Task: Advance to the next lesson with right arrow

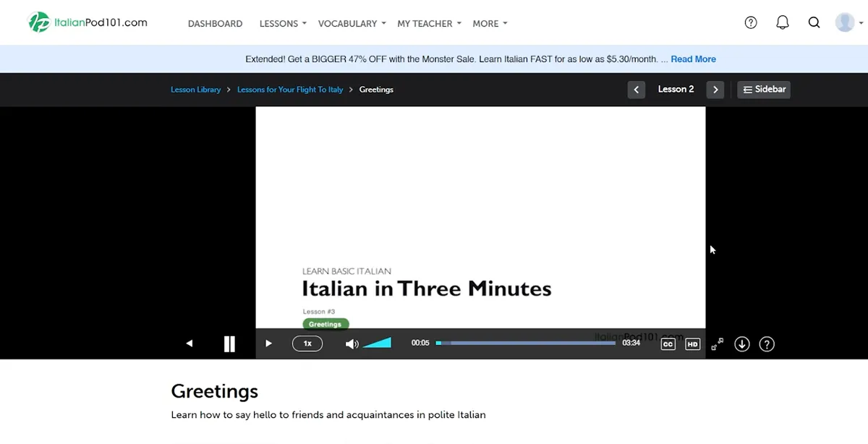Action: 715,89
